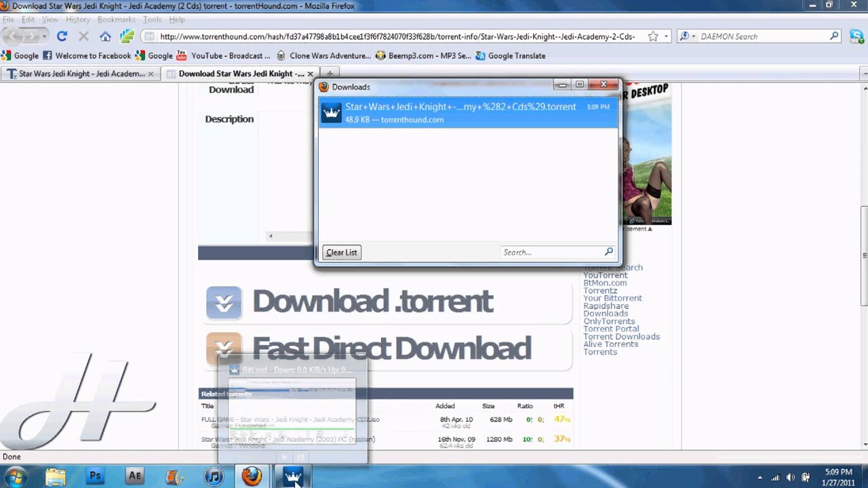Click the blue Download .torrent arrow icon
Screen dimensions: 868x488
tap(224, 302)
